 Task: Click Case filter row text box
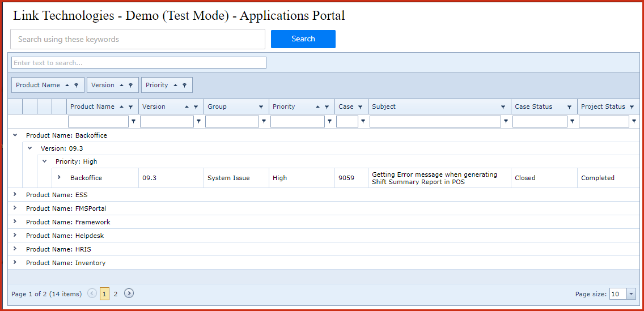[x=347, y=121]
